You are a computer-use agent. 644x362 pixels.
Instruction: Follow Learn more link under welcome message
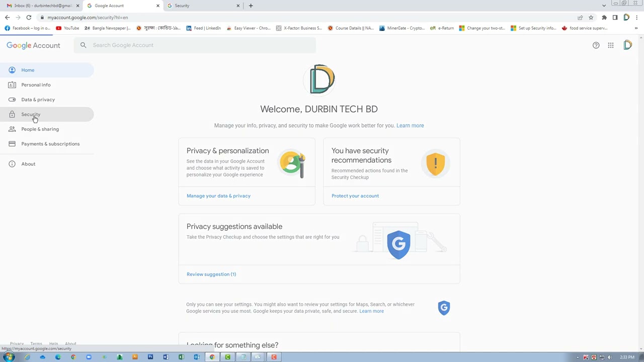click(410, 126)
